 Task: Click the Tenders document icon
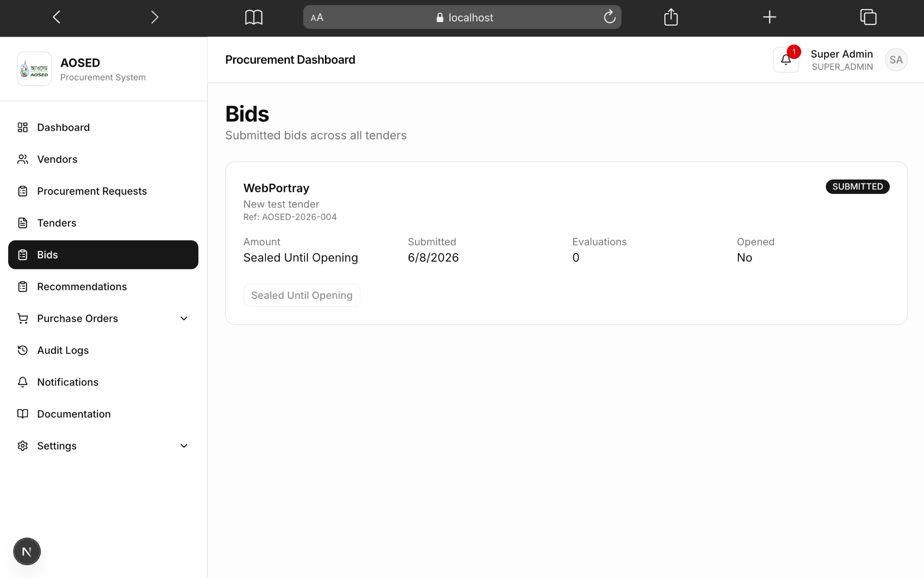pos(22,223)
